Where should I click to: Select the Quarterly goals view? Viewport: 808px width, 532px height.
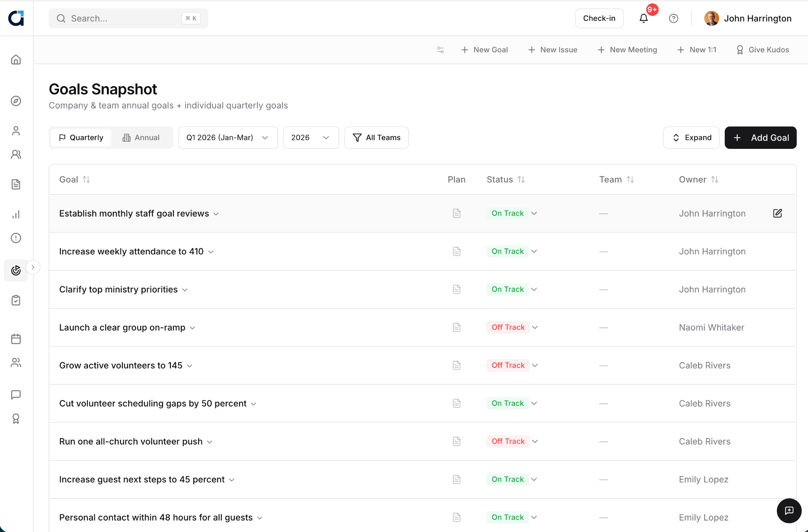click(81, 138)
